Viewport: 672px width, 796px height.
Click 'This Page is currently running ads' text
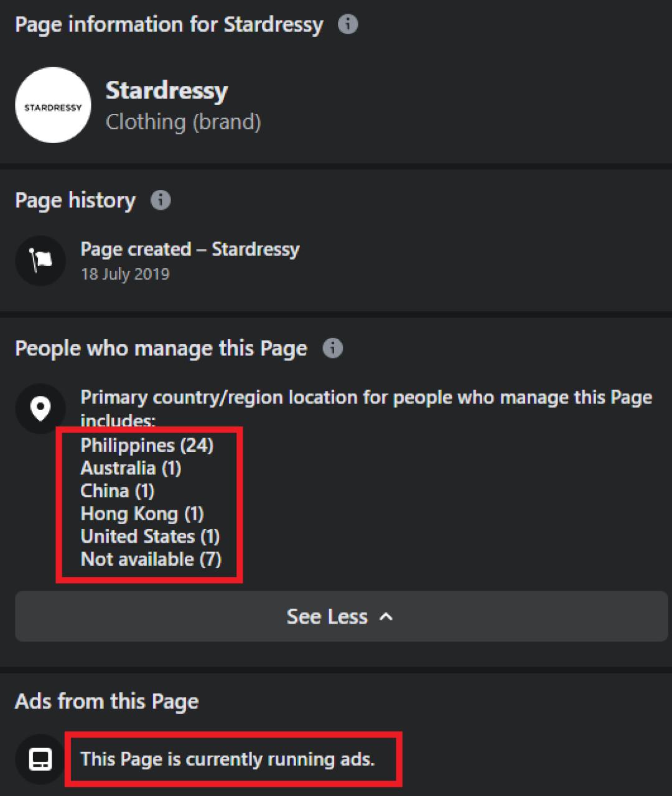coord(228,759)
